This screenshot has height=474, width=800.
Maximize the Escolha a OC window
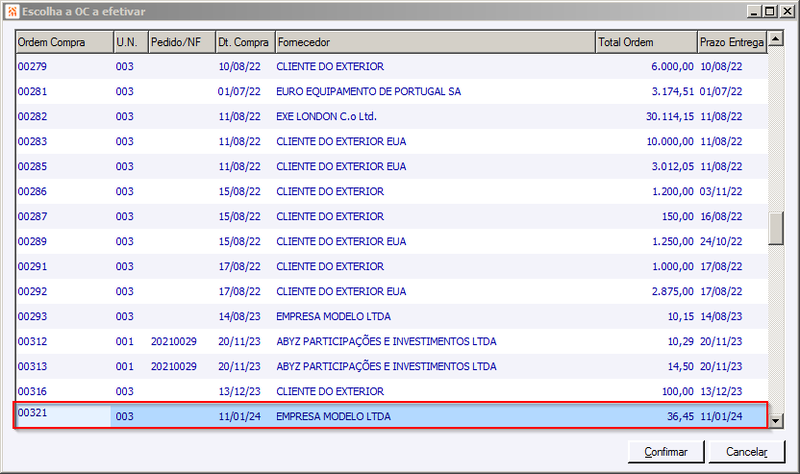click(x=770, y=11)
